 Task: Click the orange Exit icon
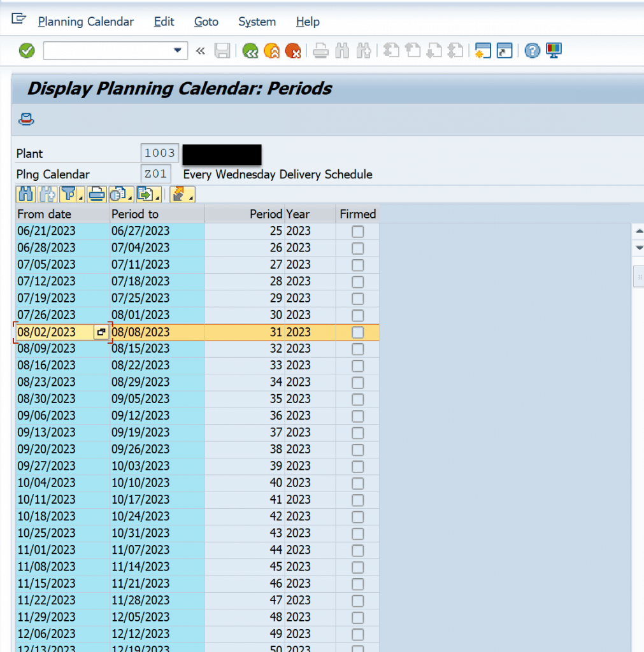click(271, 51)
